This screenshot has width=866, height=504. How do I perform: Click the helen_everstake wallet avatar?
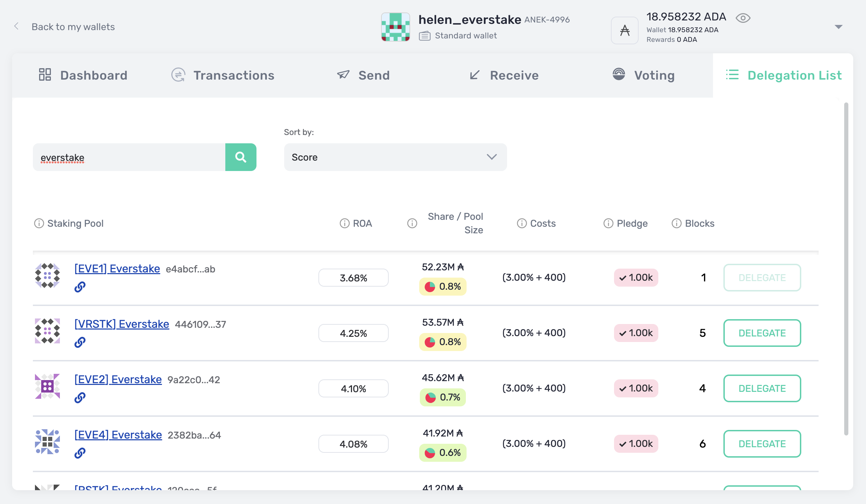pyautogui.click(x=396, y=27)
